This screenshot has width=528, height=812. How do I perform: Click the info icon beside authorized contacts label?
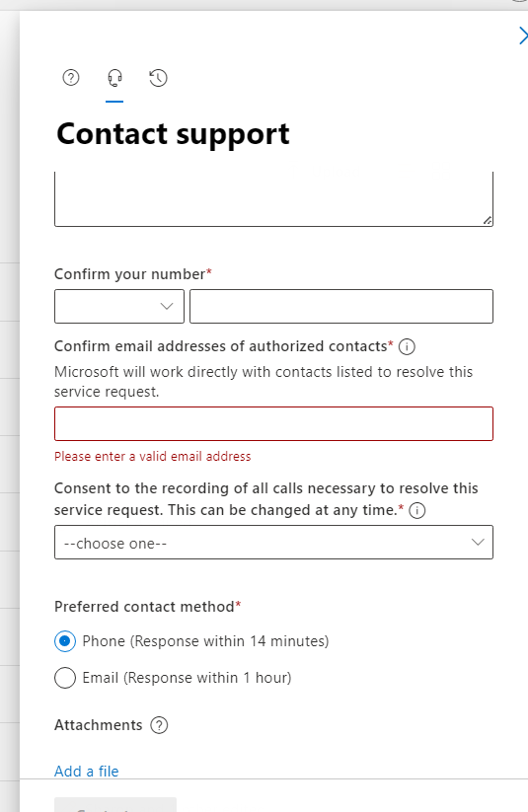pyautogui.click(x=407, y=346)
